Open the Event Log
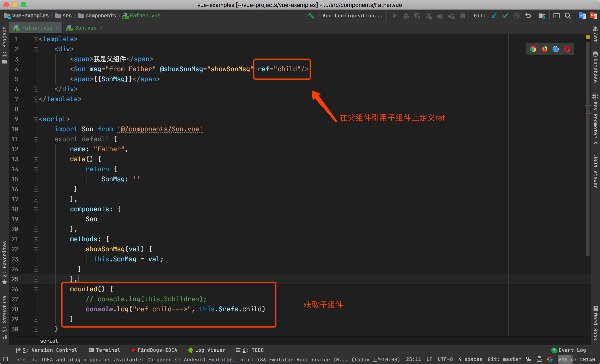600x364 pixels. tap(569, 350)
